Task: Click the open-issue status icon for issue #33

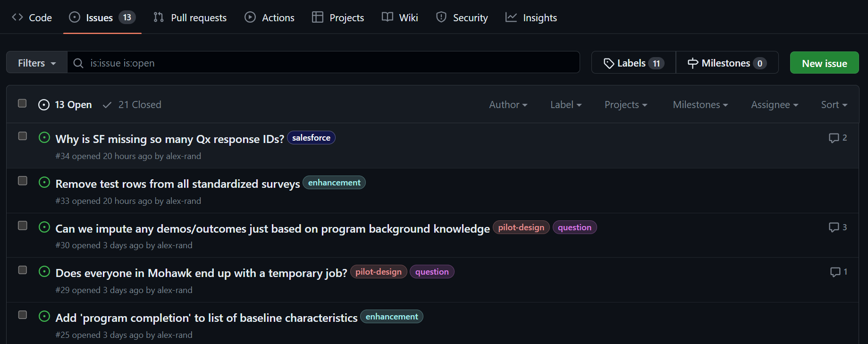Action: pos(44,183)
